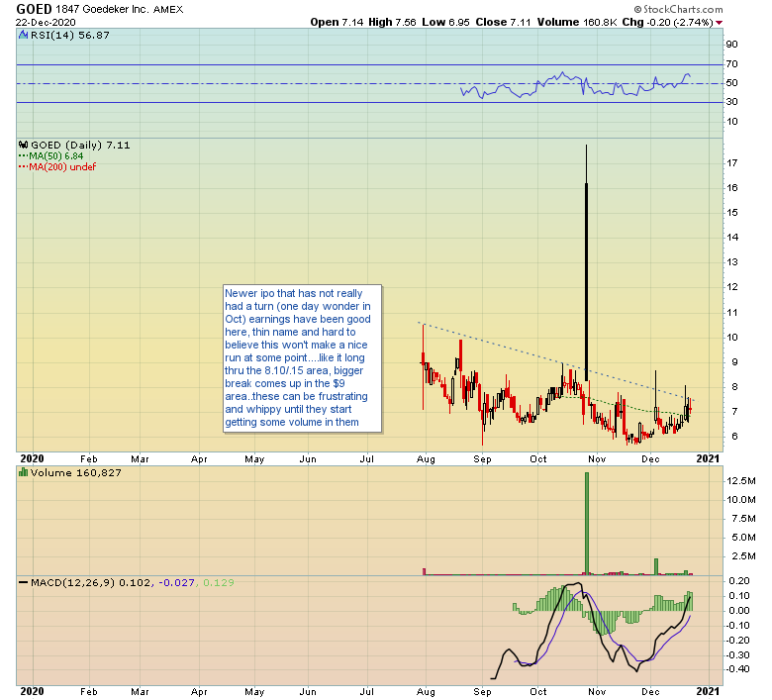
Task: Click the Nov label on price time axis
Action: click(597, 459)
